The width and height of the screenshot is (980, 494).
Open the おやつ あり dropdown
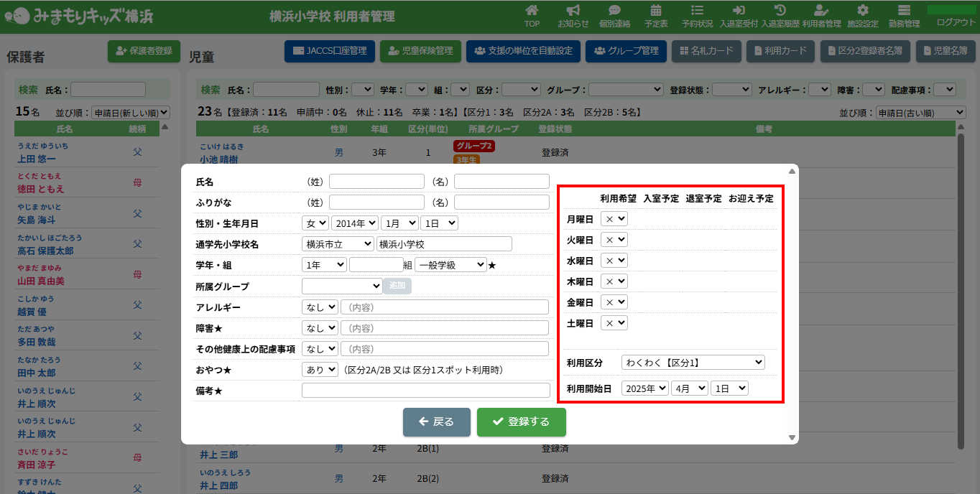click(x=320, y=370)
